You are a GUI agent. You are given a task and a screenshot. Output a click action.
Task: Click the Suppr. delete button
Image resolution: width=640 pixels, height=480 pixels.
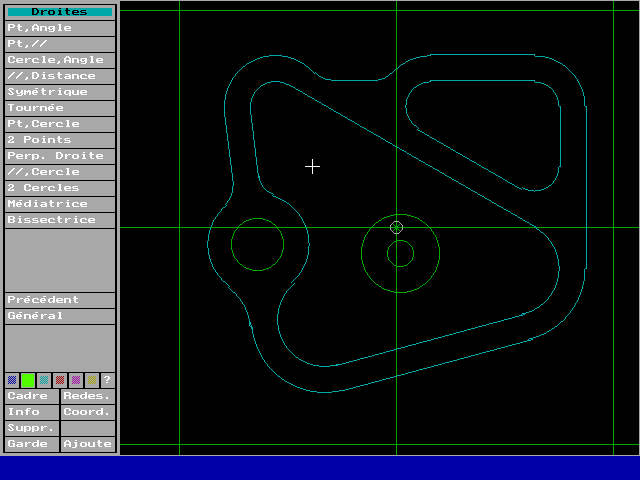tap(32, 428)
